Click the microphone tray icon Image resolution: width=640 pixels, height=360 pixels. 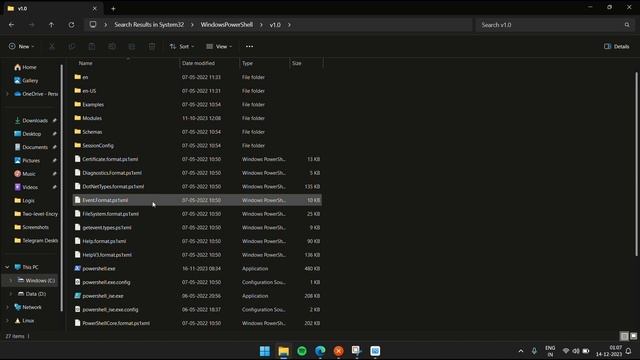coord(534,351)
